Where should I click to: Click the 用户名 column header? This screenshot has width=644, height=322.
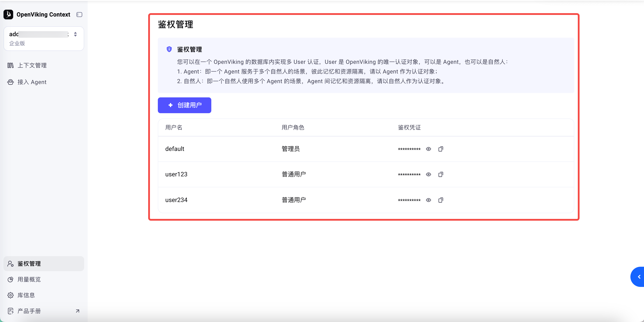point(174,127)
